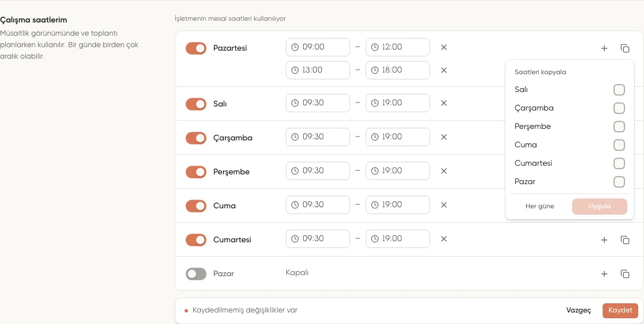
Task: Open the Cumartesi 09:30 start time field
Action: 318,238
